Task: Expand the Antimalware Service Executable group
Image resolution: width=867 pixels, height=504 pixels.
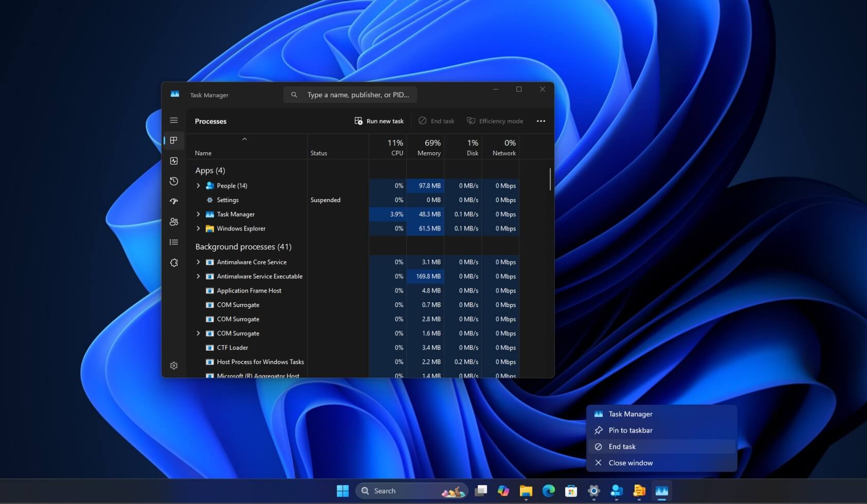Action: [x=198, y=276]
